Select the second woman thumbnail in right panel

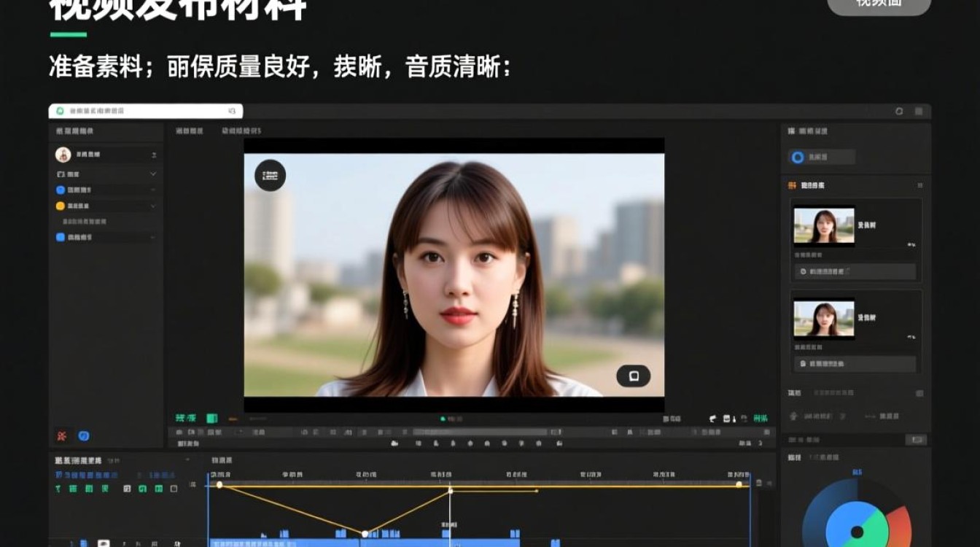point(824,319)
